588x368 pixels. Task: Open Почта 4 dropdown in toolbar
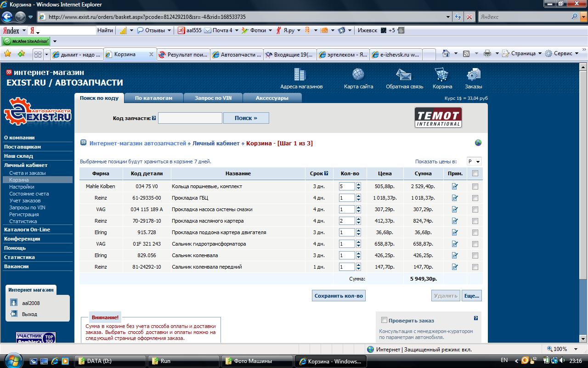point(237,30)
